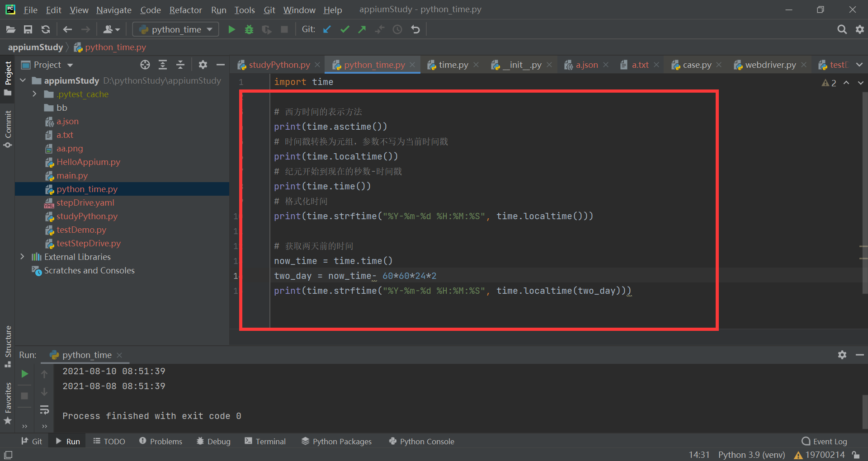Close the python_time.py editor tab
Image resolution: width=868 pixels, height=461 pixels.
coord(412,65)
